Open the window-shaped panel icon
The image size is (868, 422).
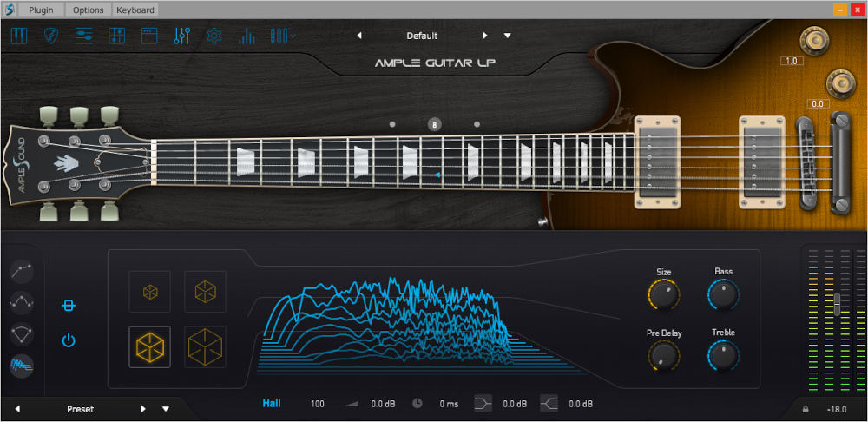coord(149,36)
